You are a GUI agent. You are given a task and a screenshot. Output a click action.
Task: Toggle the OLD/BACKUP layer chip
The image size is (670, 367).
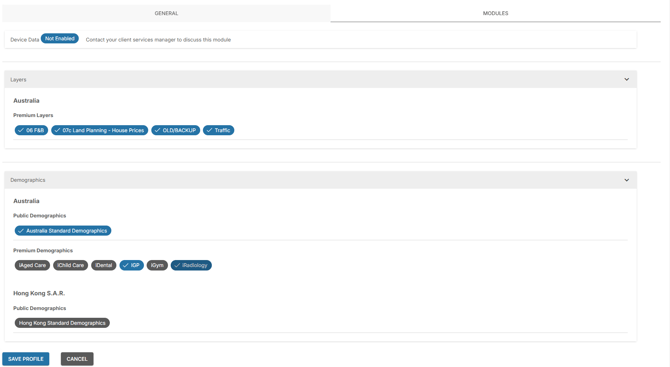click(176, 130)
